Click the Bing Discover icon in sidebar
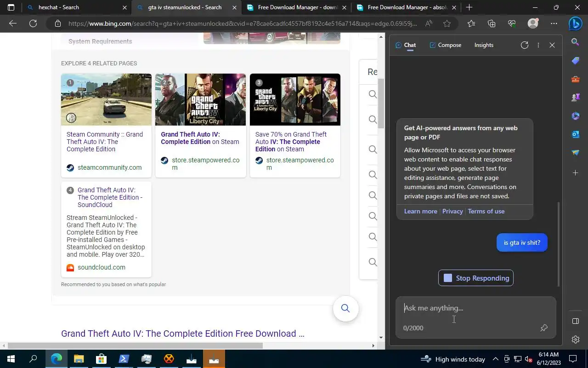This screenshot has width=588, height=368. (x=575, y=23)
